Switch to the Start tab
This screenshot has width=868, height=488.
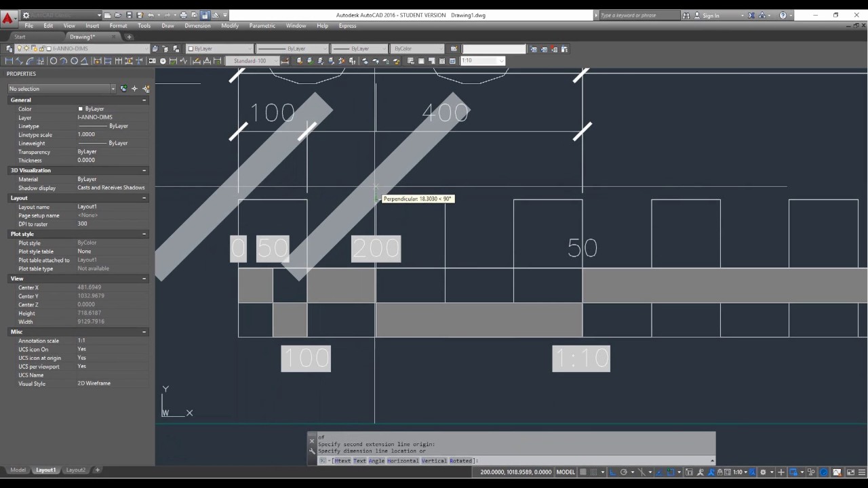pyautogui.click(x=20, y=37)
